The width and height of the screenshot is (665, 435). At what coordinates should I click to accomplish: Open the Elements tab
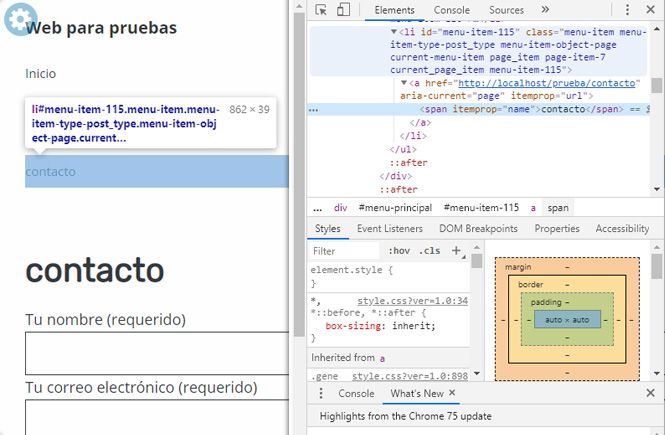point(394,10)
